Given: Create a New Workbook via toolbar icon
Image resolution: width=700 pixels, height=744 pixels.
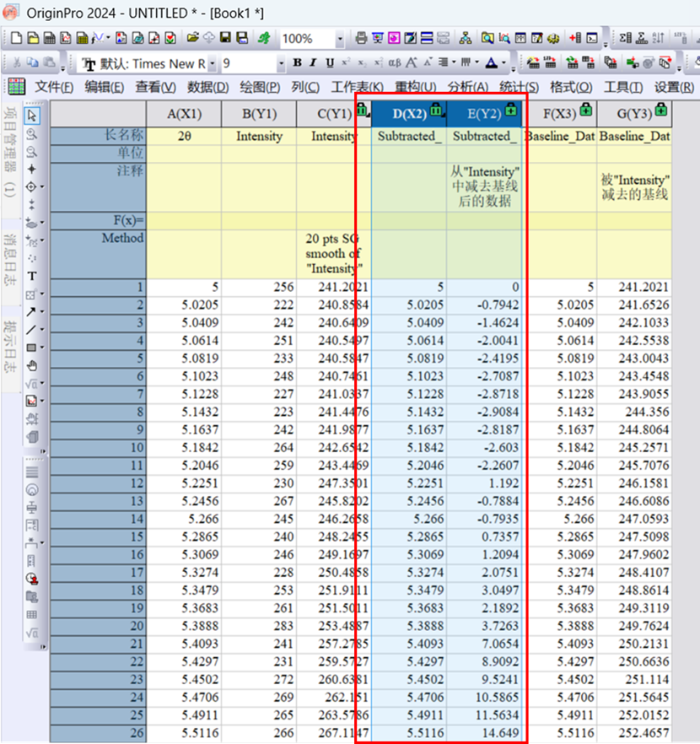Looking at the screenshot, I should [49, 38].
